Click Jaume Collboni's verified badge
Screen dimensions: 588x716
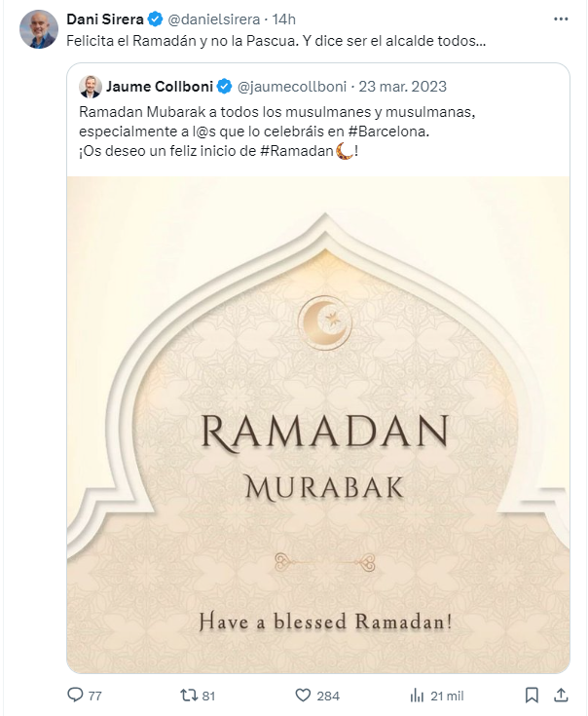pos(223,86)
